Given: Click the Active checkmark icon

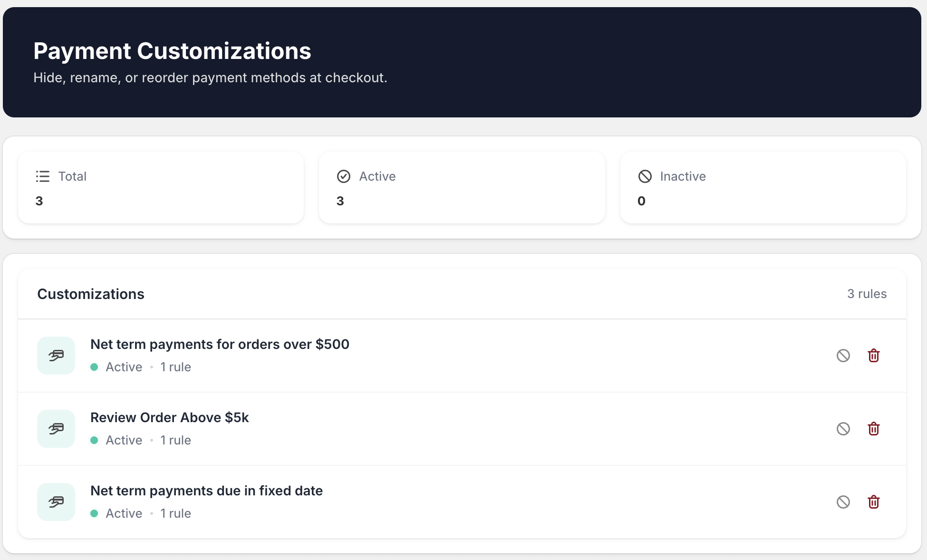Looking at the screenshot, I should 344,176.
